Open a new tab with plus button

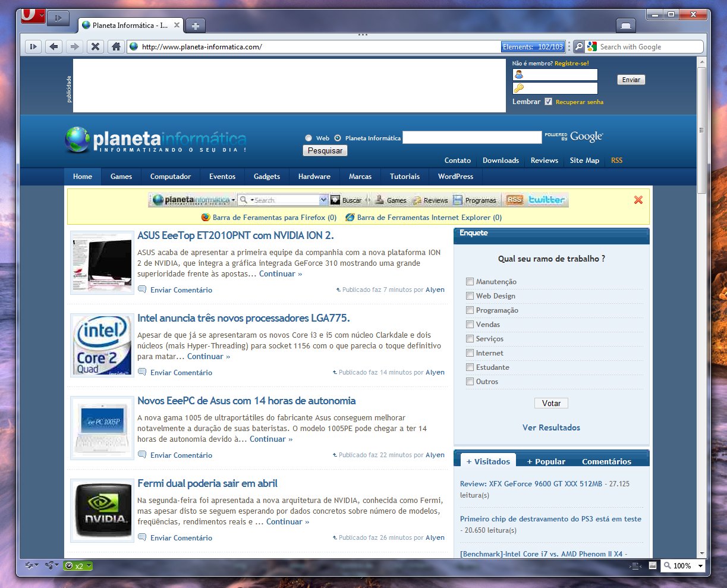click(195, 25)
